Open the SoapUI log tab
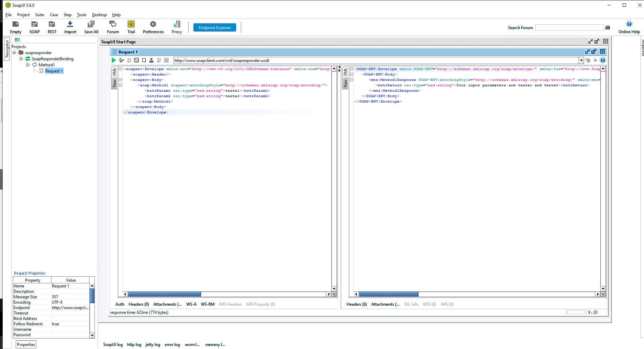The image size is (644, 349). [113, 345]
